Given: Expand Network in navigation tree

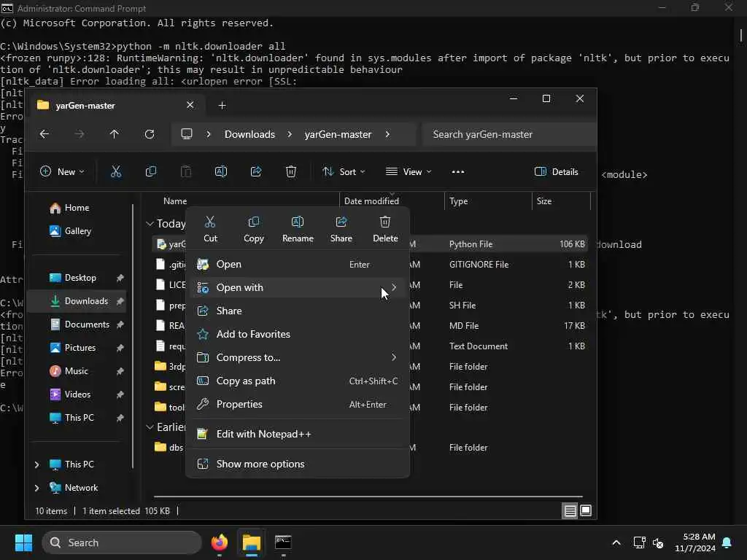Looking at the screenshot, I should click(x=36, y=488).
